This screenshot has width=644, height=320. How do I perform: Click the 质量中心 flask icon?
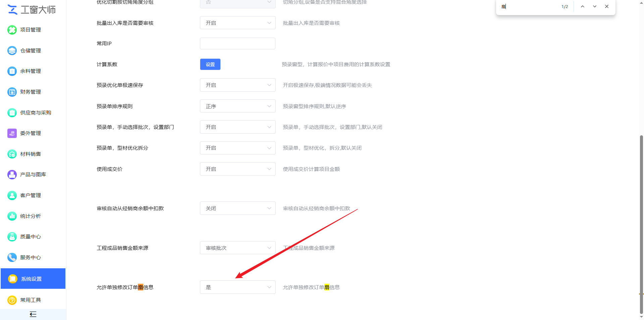pyautogui.click(x=12, y=237)
